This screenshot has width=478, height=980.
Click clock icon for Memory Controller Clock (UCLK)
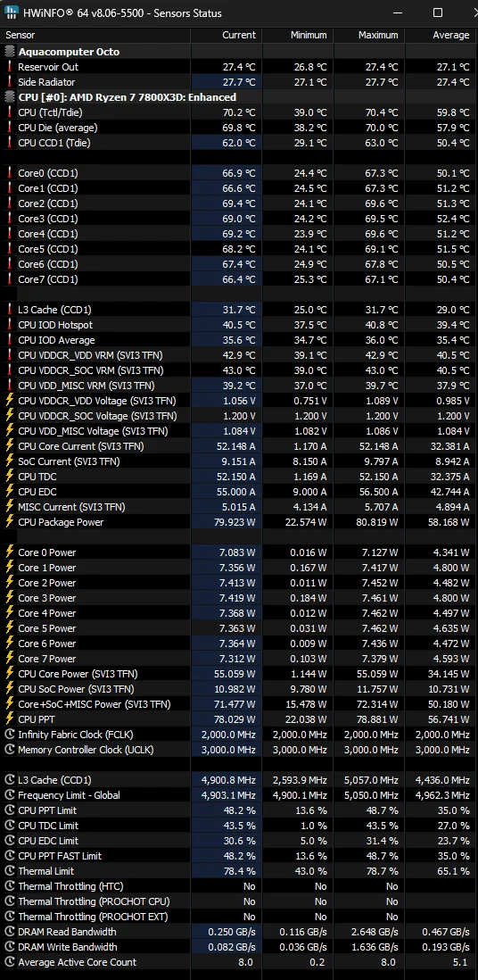10,750
